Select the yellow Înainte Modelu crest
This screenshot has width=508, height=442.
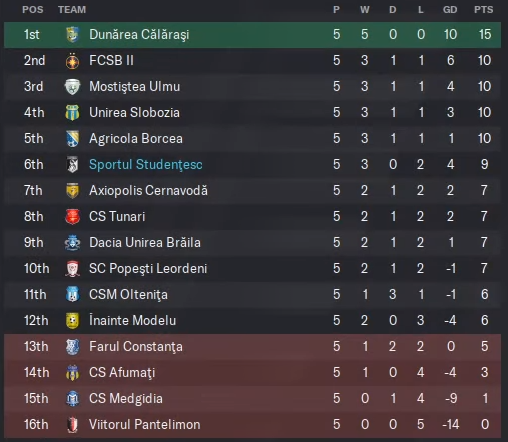tap(72, 321)
